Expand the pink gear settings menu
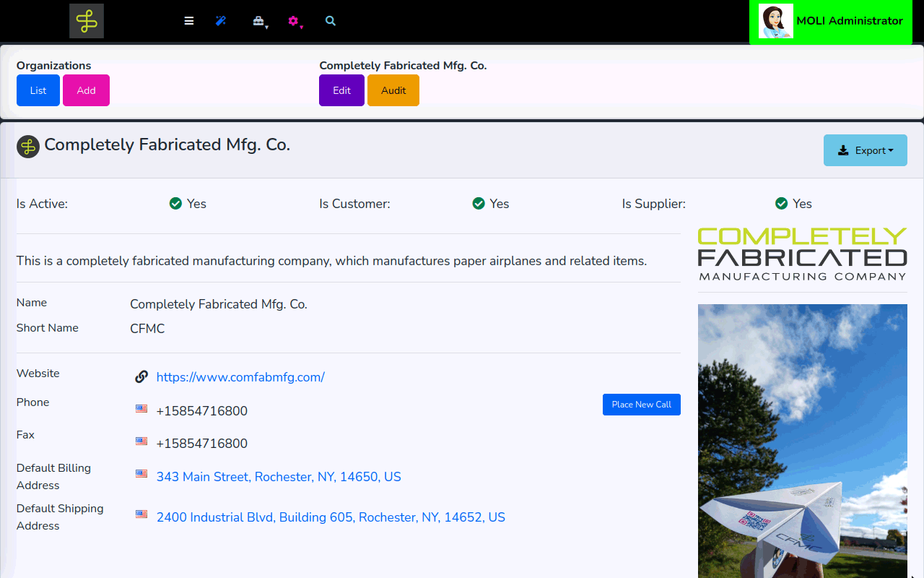 293,22
